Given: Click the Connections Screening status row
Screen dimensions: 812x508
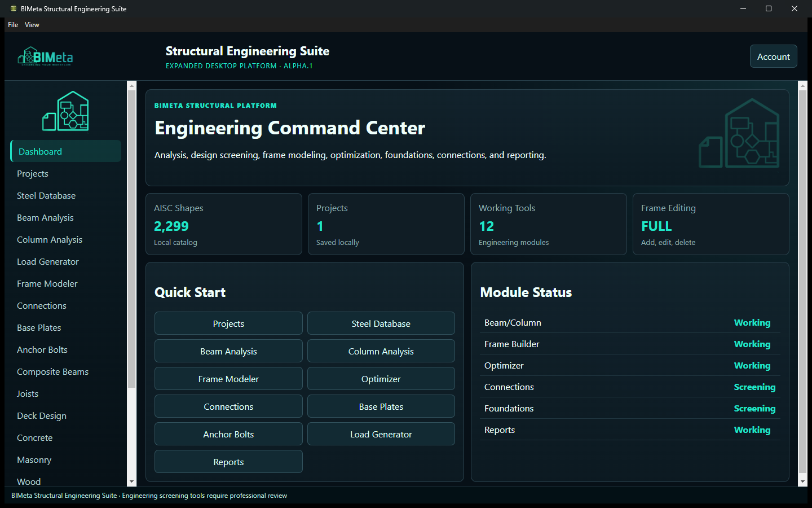Looking at the screenshot, I should (x=630, y=387).
